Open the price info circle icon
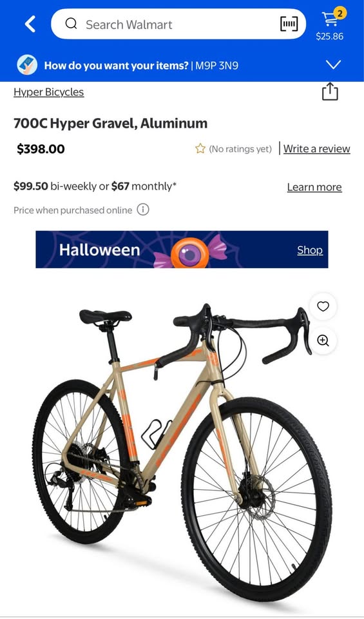This screenshot has width=364, height=619. tap(143, 210)
